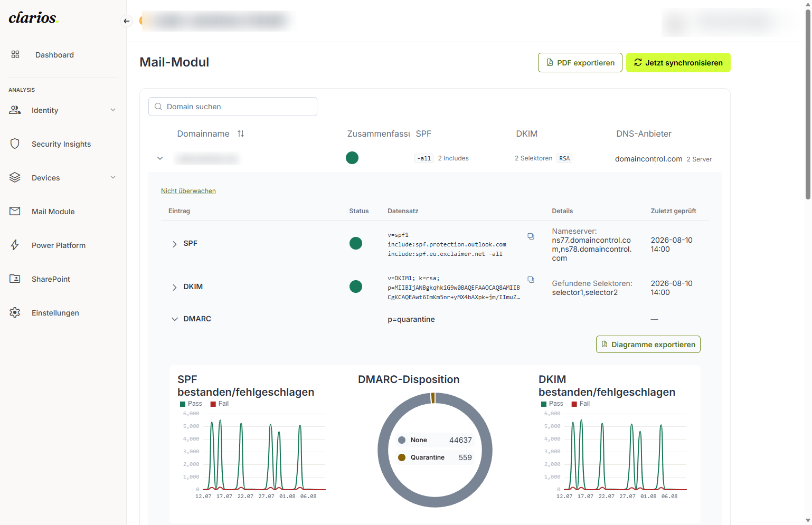Collapse sidebar with the back arrow
The image size is (812, 525).
point(127,21)
